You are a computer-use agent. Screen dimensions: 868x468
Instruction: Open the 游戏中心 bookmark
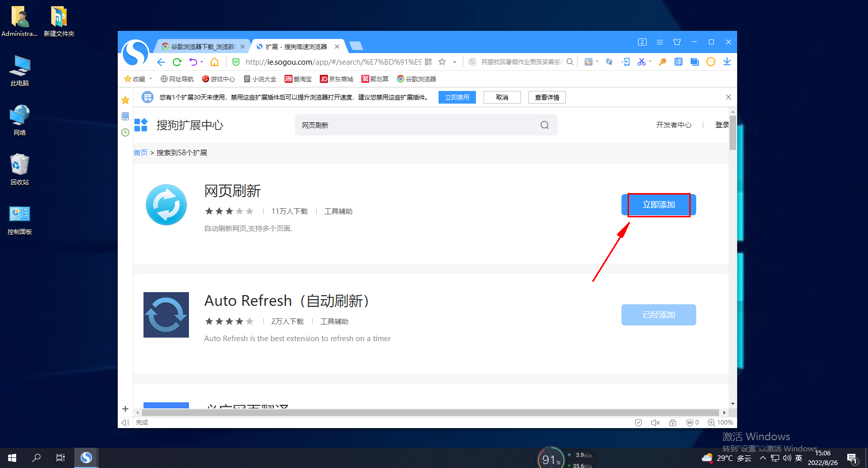click(x=218, y=79)
